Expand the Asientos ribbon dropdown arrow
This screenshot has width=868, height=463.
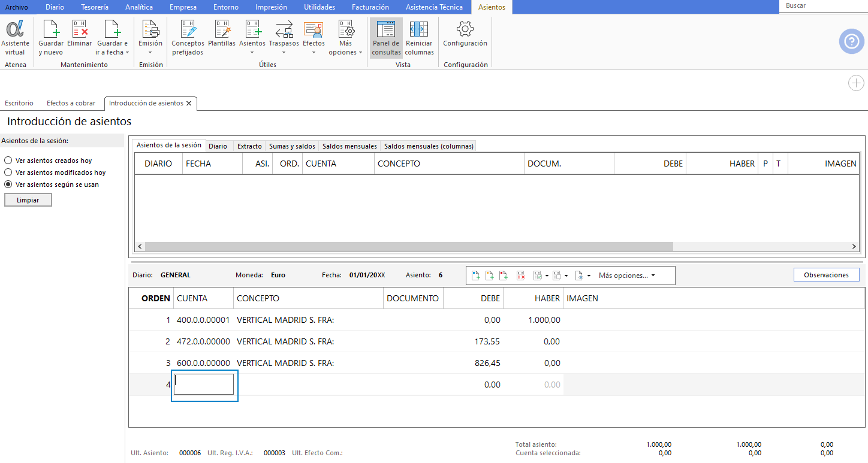[x=252, y=53]
